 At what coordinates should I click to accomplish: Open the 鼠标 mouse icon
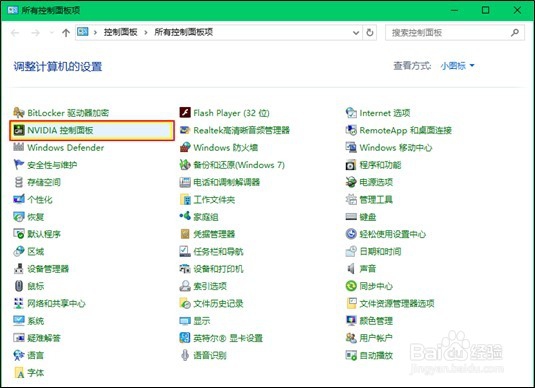pos(18,286)
